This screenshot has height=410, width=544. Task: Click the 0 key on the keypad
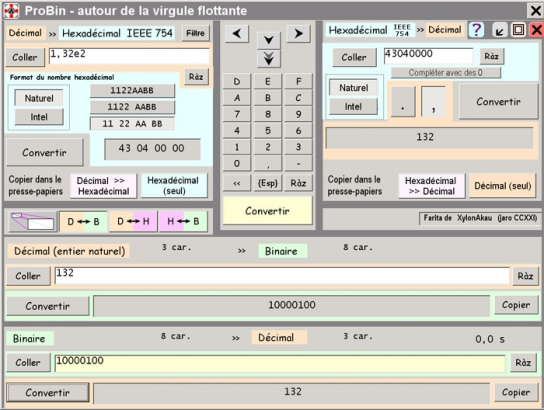pyautogui.click(x=237, y=163)
